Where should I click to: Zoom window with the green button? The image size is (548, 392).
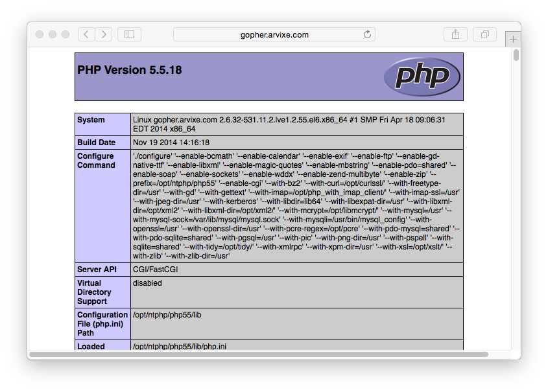66,34
